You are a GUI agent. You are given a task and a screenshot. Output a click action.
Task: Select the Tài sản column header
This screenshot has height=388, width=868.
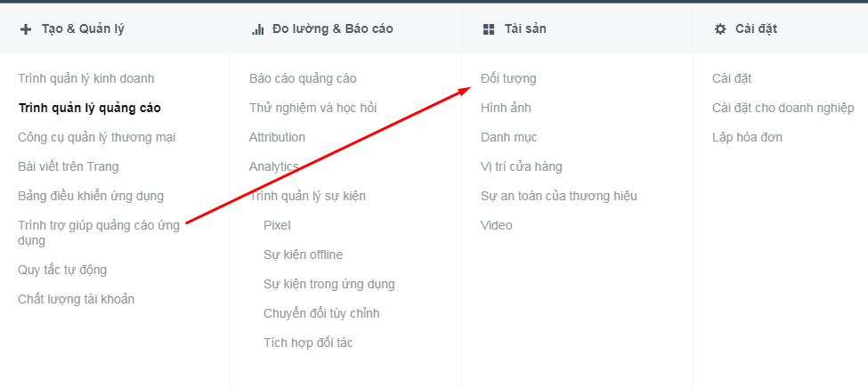525,28
